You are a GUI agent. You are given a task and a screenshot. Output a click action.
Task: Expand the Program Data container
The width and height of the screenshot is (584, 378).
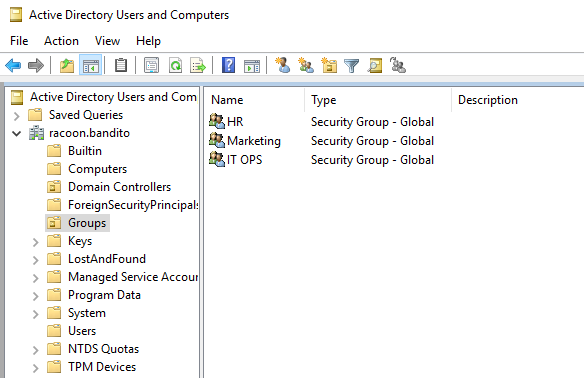35,296
